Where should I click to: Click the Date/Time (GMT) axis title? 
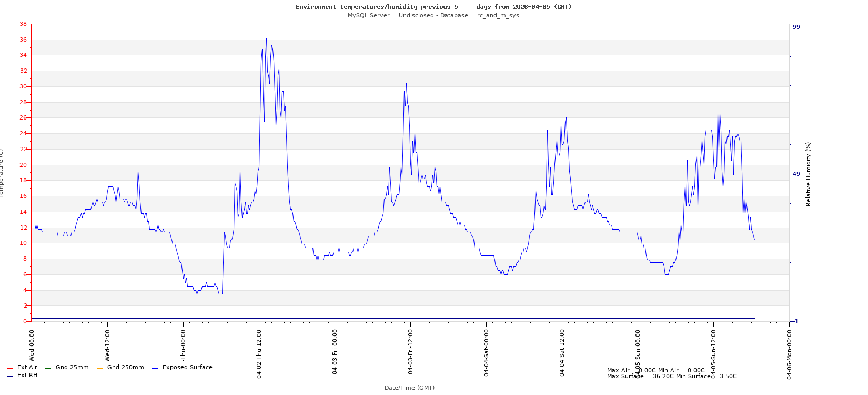pos(409,388)
